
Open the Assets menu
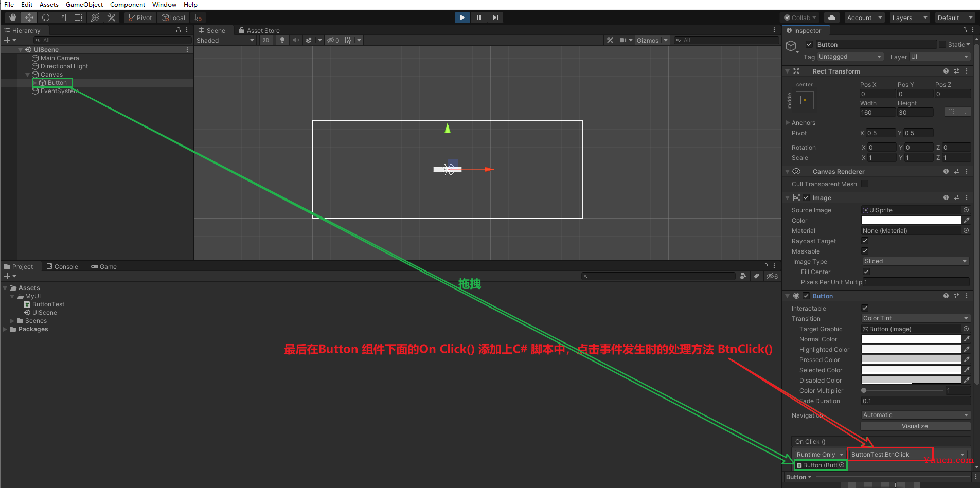[49, 4]
